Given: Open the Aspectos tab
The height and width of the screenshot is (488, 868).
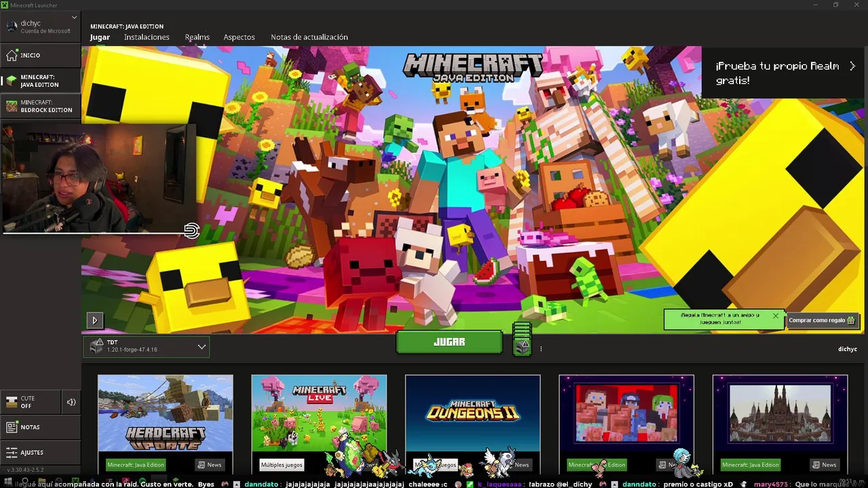Looking at the screenshot, I should coord(239,37).
